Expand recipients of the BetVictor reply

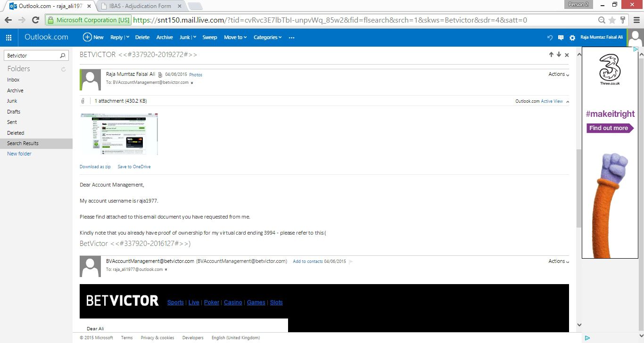165,270
